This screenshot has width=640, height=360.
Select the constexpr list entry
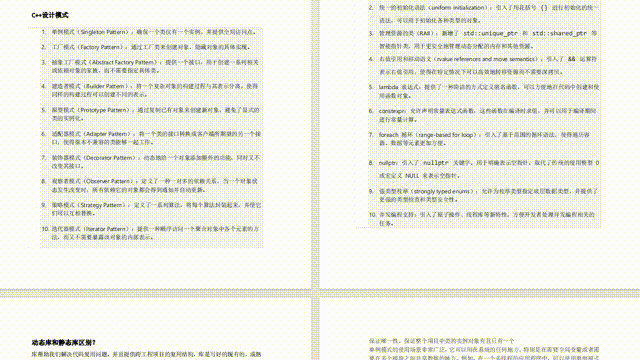(x=482, y=115)
